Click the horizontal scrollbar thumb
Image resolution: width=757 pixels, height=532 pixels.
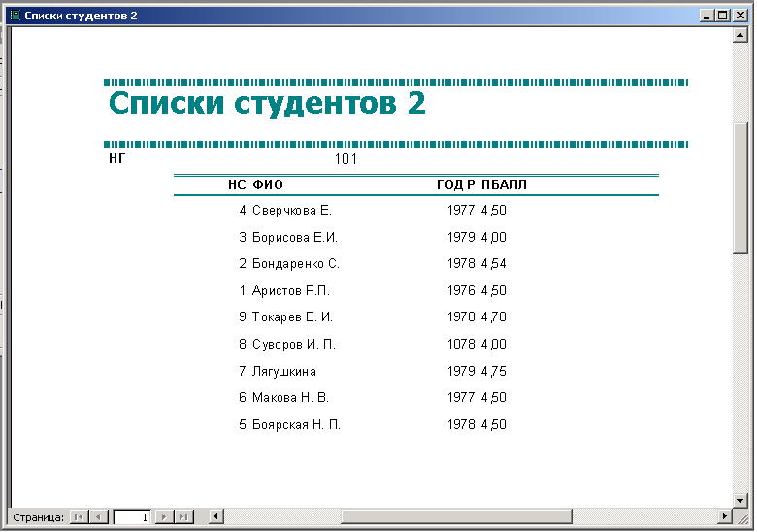[x=456, y=516]
